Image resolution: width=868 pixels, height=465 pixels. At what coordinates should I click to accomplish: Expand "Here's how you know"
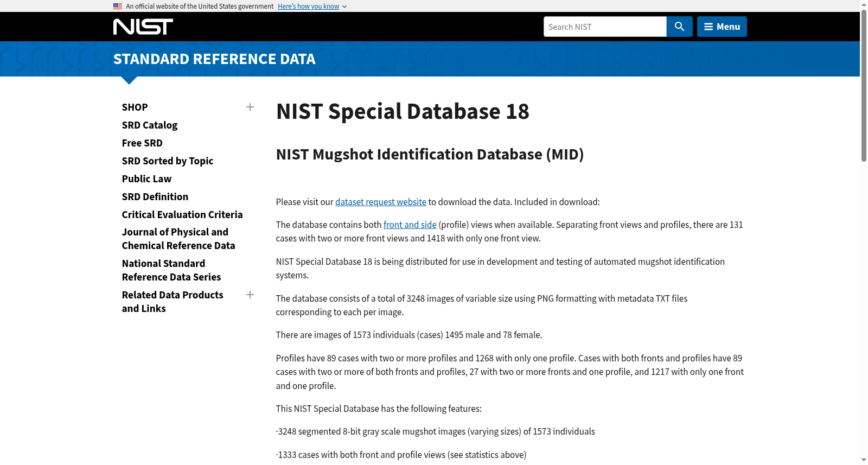click(x=312, y=7)
